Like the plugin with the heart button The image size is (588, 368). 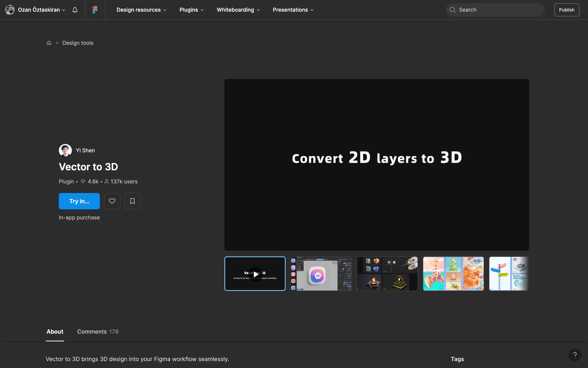112,201
